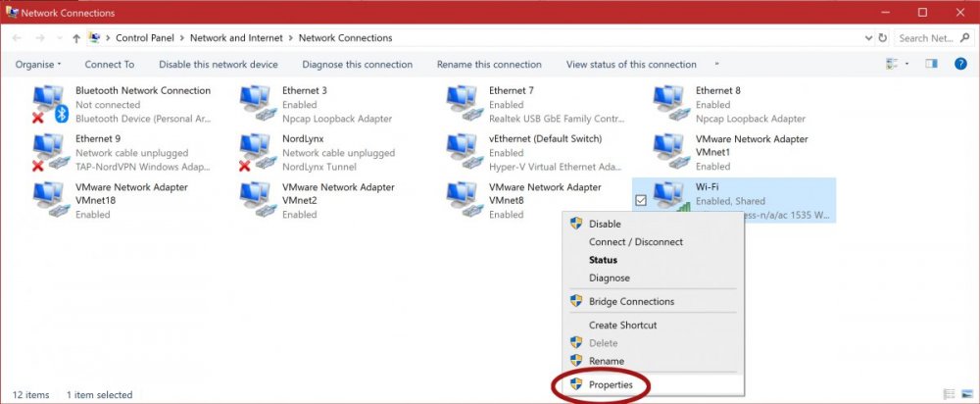Click View status of this connection
The height and width of the screenshot is (404, 980).
tap(631, 65)
